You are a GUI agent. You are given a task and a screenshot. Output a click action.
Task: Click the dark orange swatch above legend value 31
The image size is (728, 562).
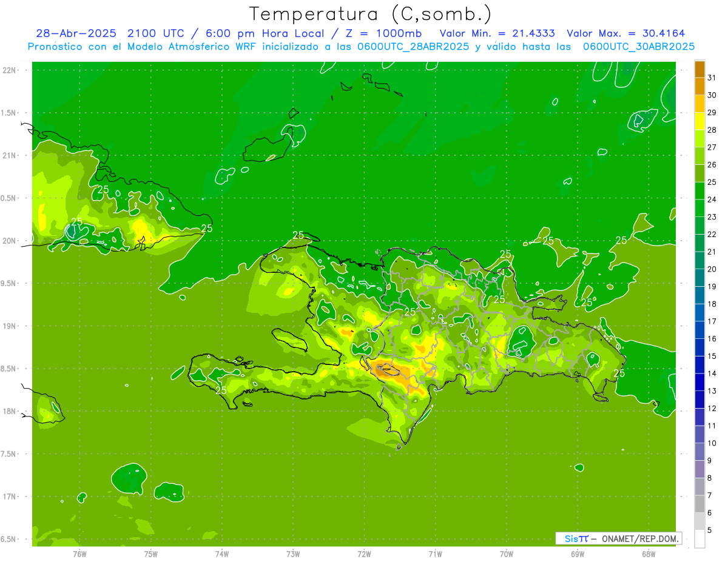[700, 69]
